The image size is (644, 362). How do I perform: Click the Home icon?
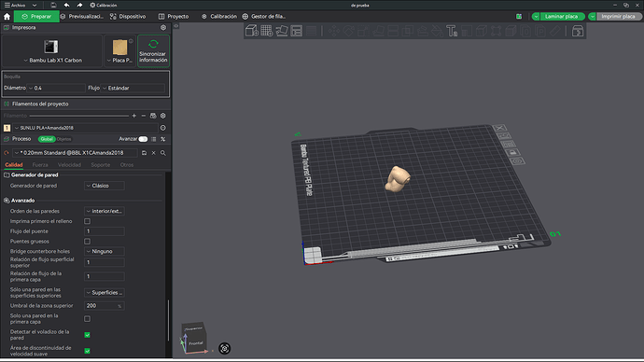[x=7, y=17]
